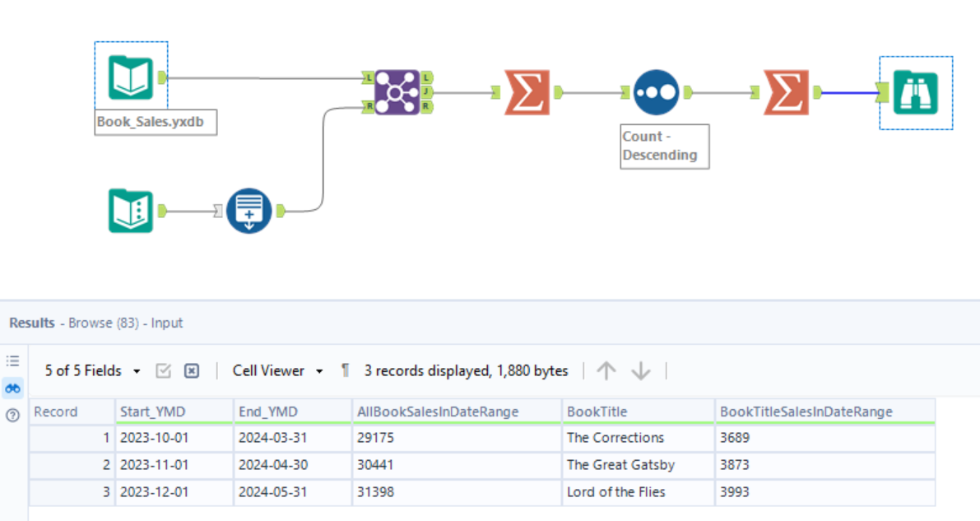This screenshot has height=521, width=980.
Task: Click the Text Input tool on canvas
Action: tap(131, 211)
